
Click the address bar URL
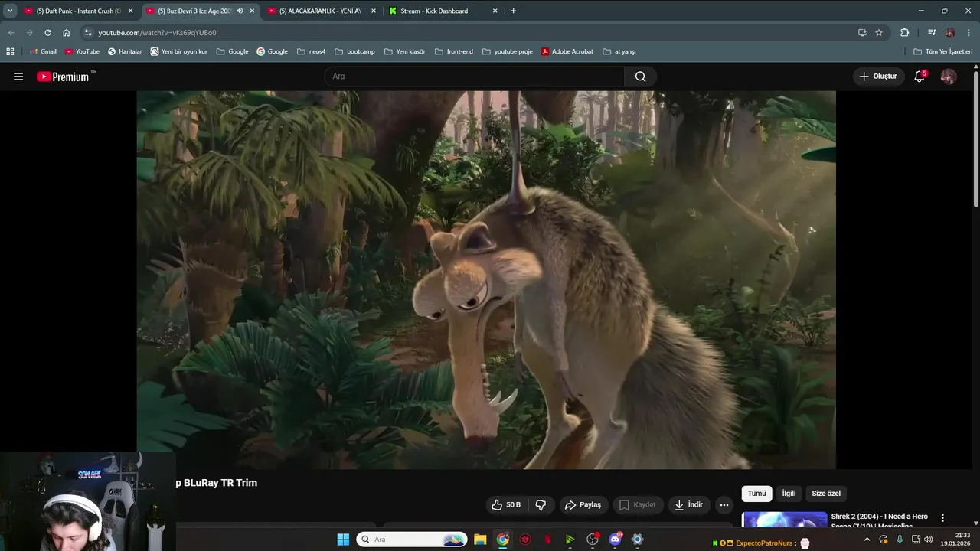click(x=157, y=33)
